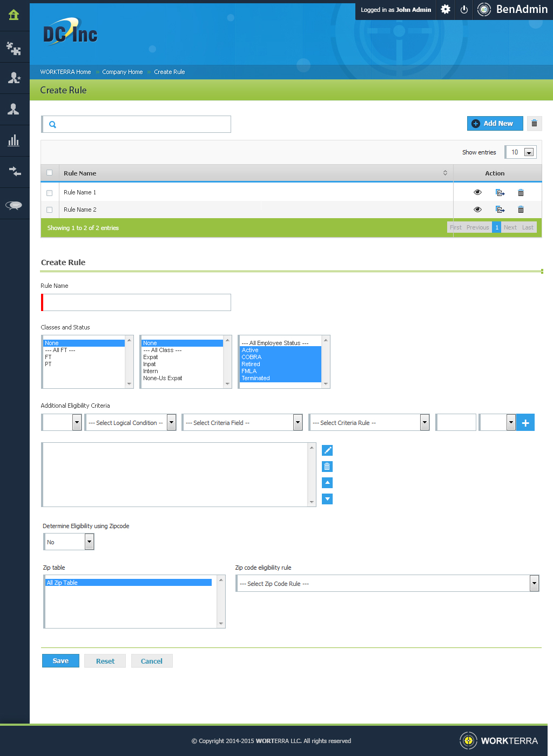553x756 pixels.
Task: Open the Show entries dropdown
Action: tap(521, 152)
